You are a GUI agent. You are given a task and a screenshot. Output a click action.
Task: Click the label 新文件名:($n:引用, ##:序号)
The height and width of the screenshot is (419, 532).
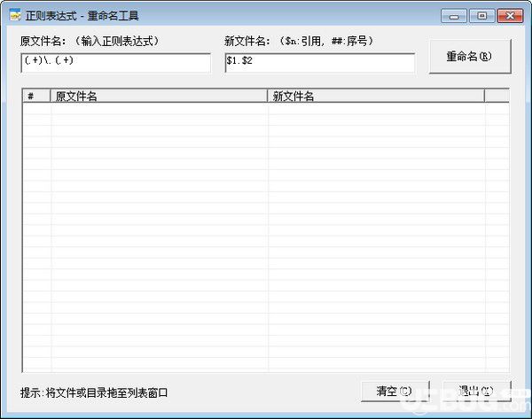point(299,42)
